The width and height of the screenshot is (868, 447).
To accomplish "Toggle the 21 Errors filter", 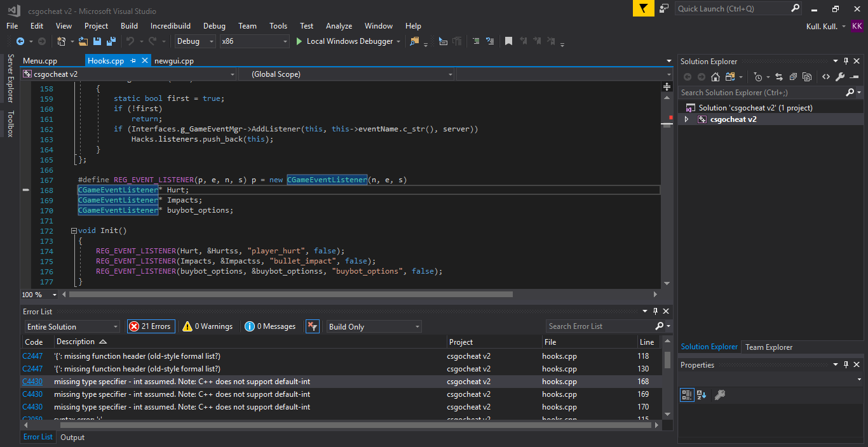I will (x=151, y=326).
